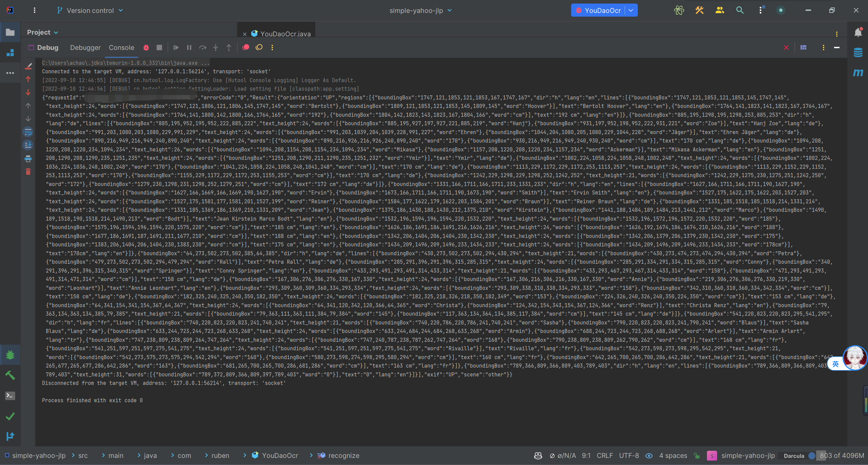
Task: Open the Database tool window icon
Action: click(858, 53)
